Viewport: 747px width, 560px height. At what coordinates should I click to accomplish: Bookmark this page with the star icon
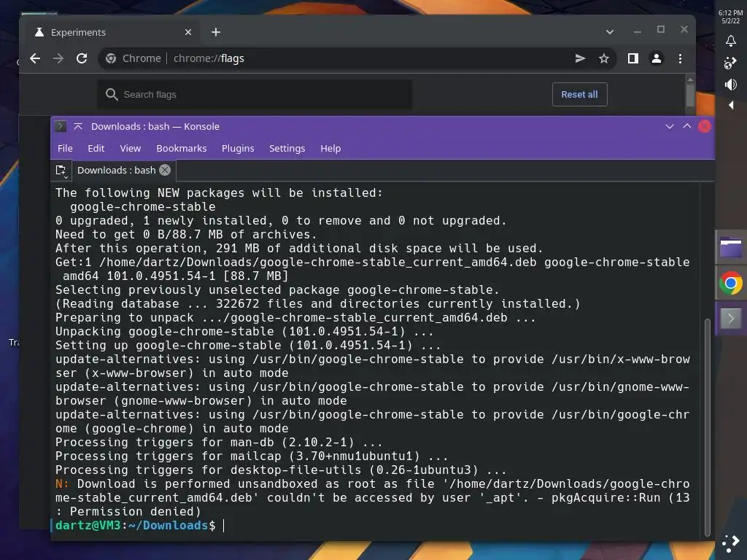coord(603,58)
